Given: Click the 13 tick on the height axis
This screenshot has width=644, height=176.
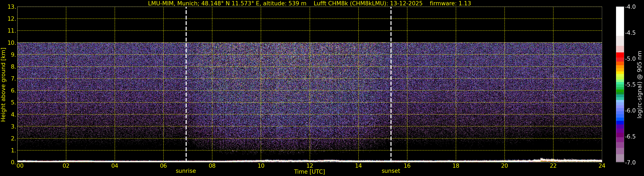Looking at the screenshot, I should pos(12,7).
